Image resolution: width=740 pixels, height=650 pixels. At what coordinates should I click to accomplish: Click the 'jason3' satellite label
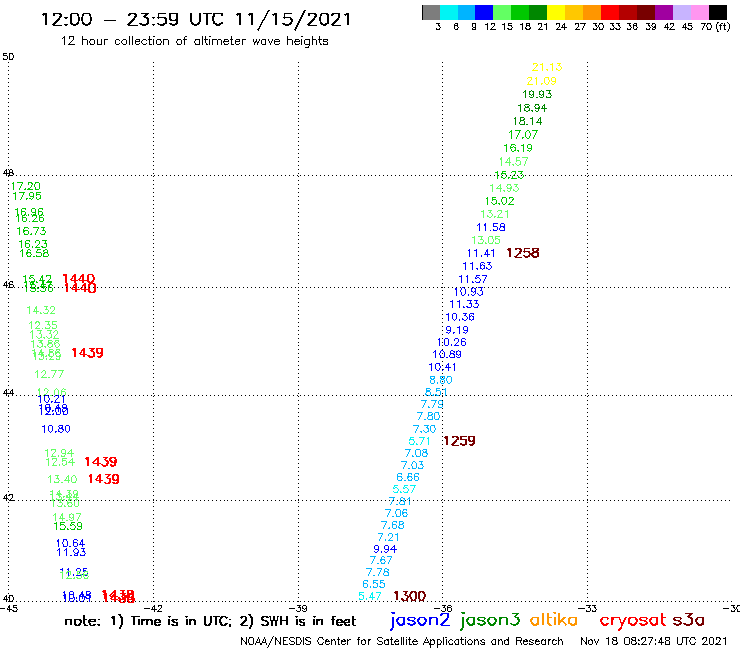[x=490, y=620]
